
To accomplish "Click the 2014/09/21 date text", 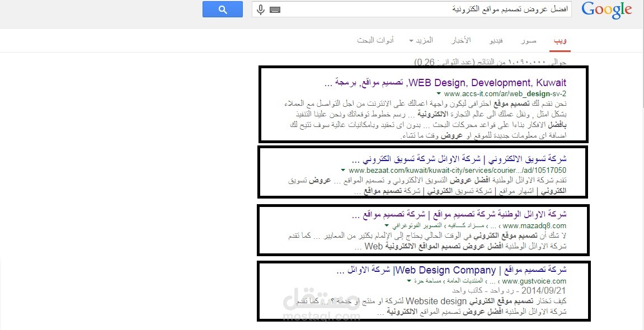I will (x=543, y=291).
